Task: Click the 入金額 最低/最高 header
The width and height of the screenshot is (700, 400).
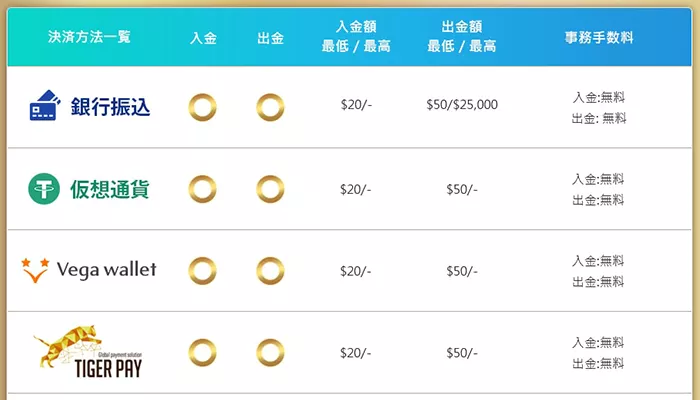Action: point(355,37)
